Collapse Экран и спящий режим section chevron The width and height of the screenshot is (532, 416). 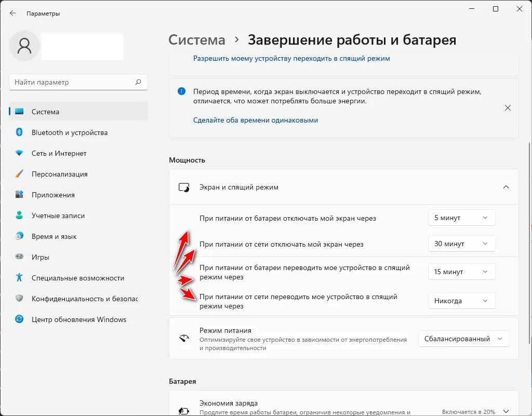click(x=506, y=187)
